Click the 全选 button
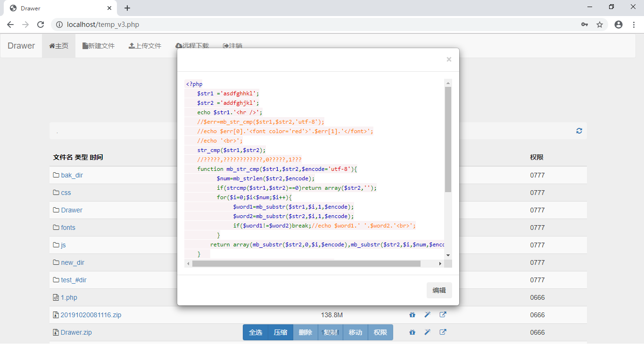This screenshot has height=346, width=644. [256, 332]
